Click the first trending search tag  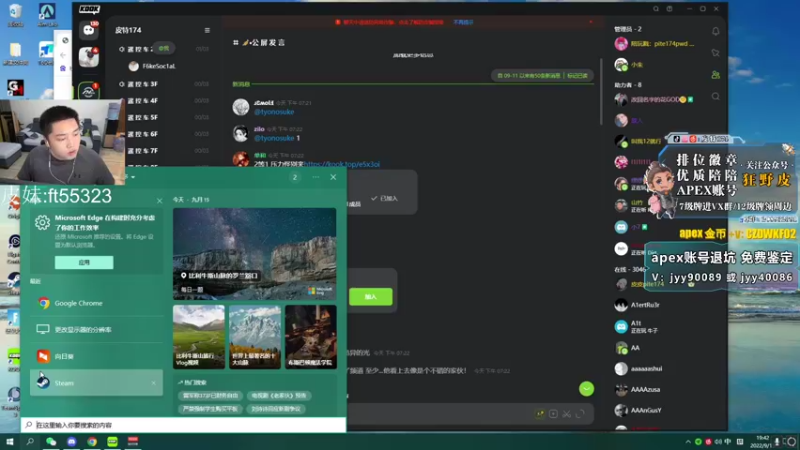(x=211, y=395)
